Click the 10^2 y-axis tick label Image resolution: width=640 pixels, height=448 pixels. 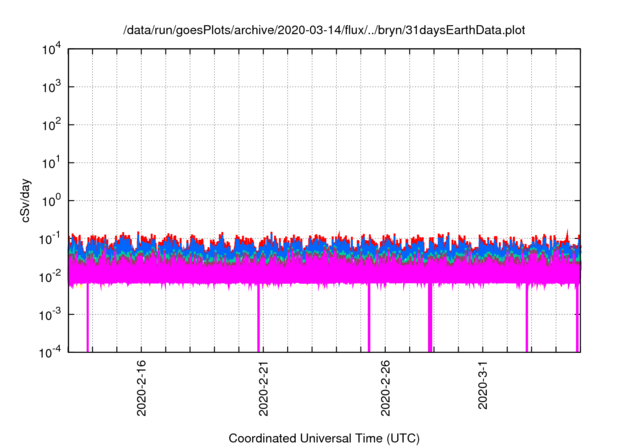(x=51, y=125)
